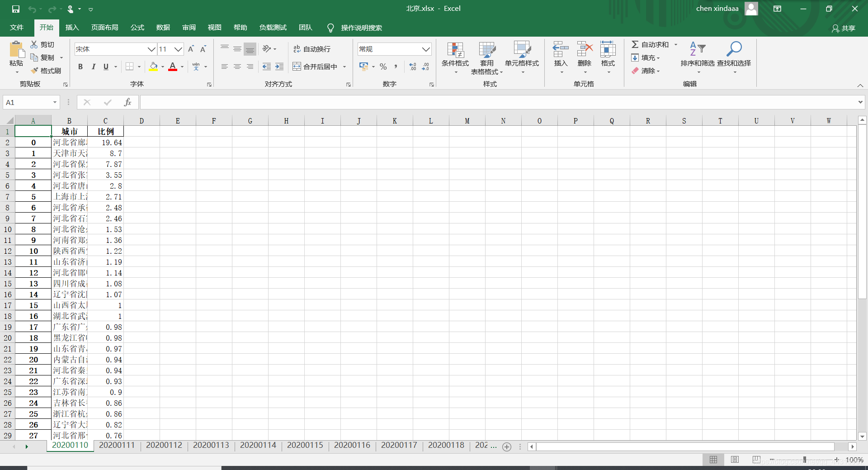
Task: Add a new sheet with plus icon
Action: click(x=507, y=447)
